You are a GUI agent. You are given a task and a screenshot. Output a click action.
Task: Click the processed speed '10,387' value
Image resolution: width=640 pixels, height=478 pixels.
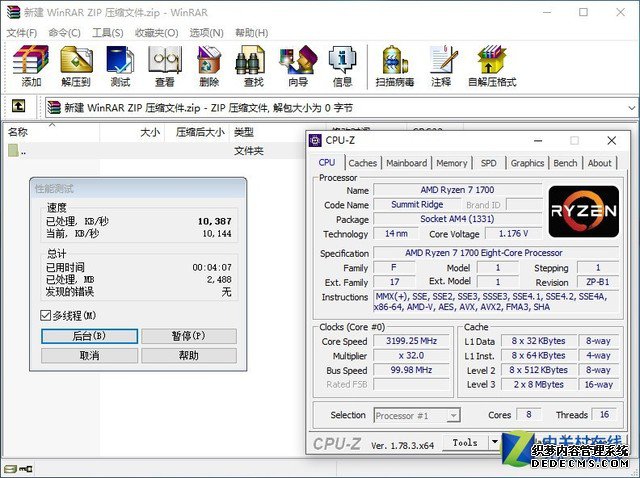pos(215,221)
